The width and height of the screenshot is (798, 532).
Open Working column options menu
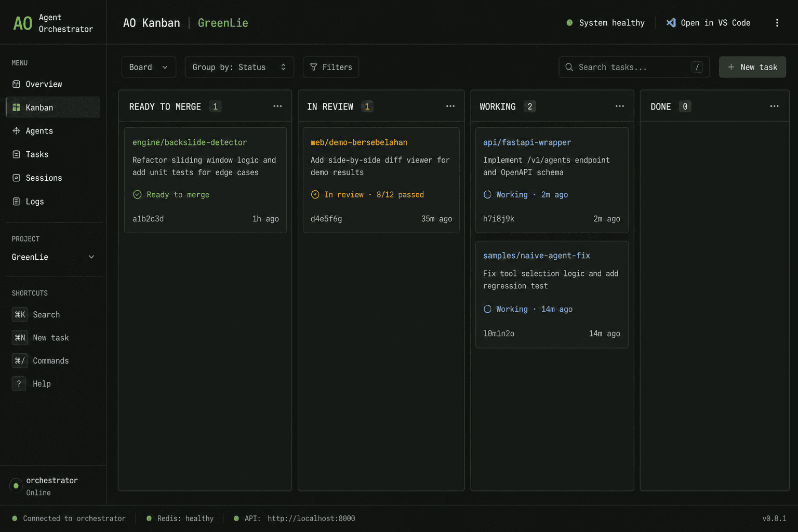[x=620, y=107]
